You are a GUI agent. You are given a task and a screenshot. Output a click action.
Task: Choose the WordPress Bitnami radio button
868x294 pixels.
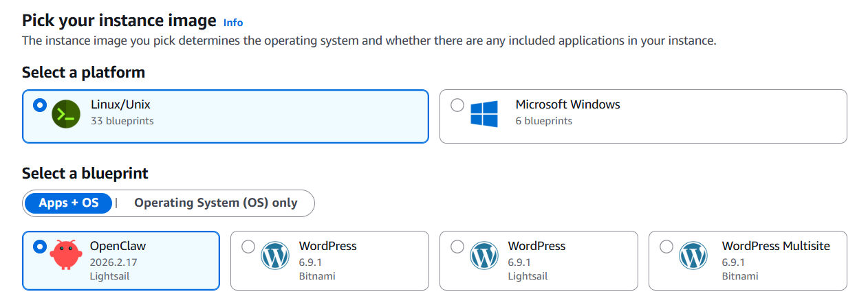click(248, 247)
